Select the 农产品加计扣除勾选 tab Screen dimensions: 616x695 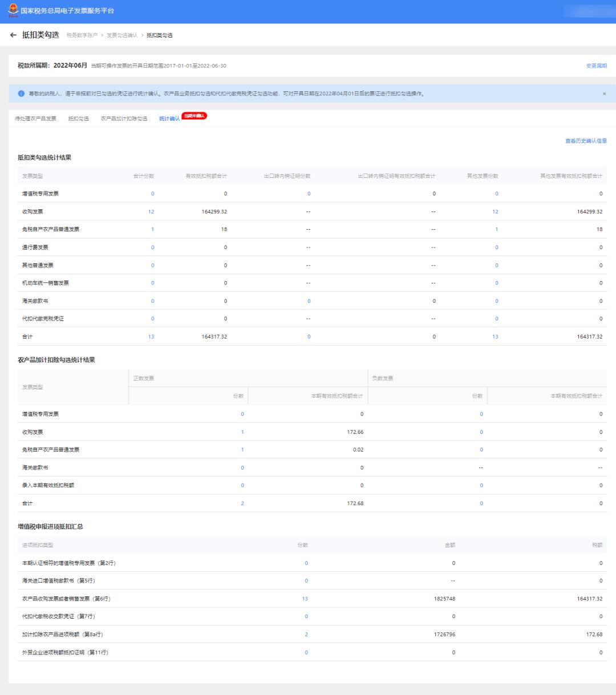(x=124, y=119)
